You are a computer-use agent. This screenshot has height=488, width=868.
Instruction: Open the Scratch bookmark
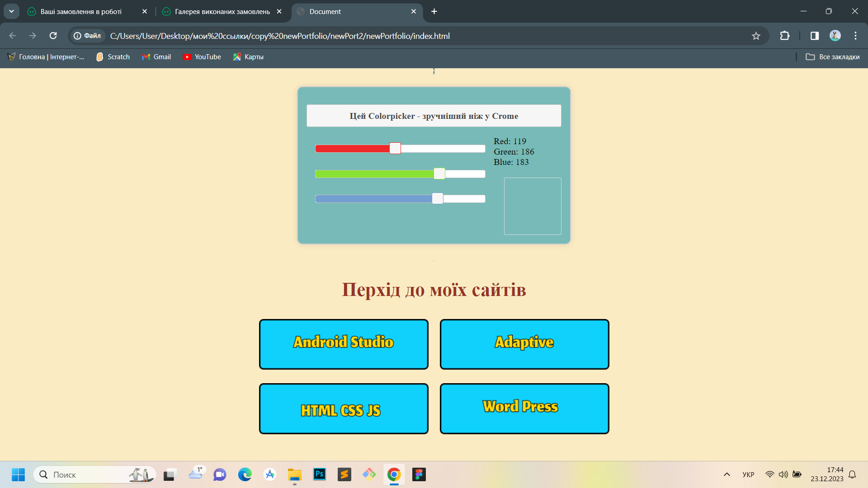click(x=113, y=57)
